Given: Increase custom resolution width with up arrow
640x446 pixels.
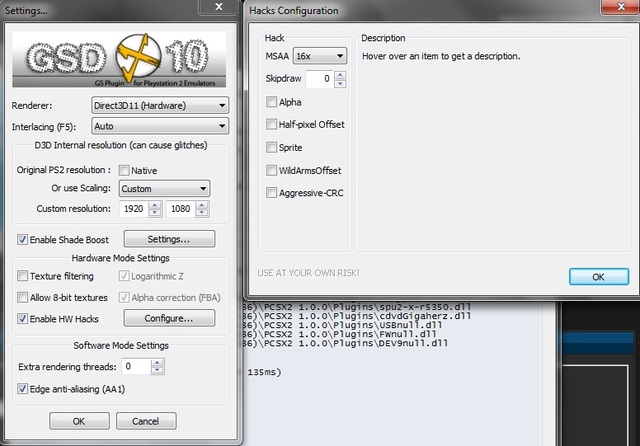Looking at the screenshot, I should 155,204.
